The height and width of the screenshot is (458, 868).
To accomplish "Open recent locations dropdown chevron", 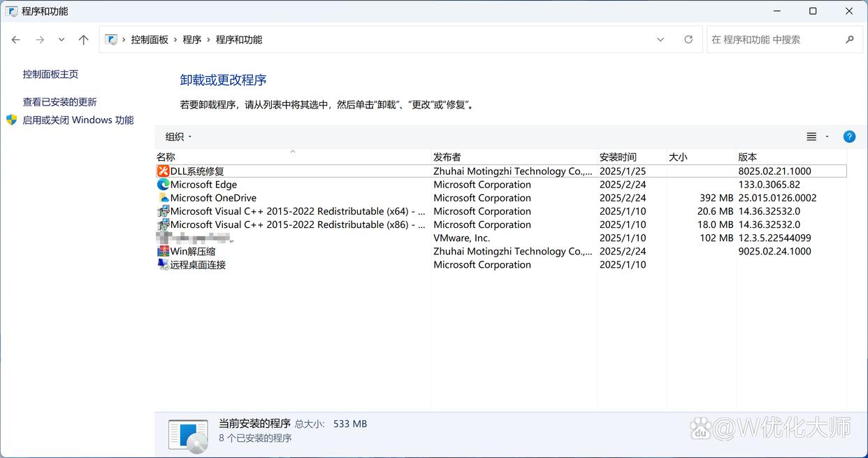I will pos(62,40).
